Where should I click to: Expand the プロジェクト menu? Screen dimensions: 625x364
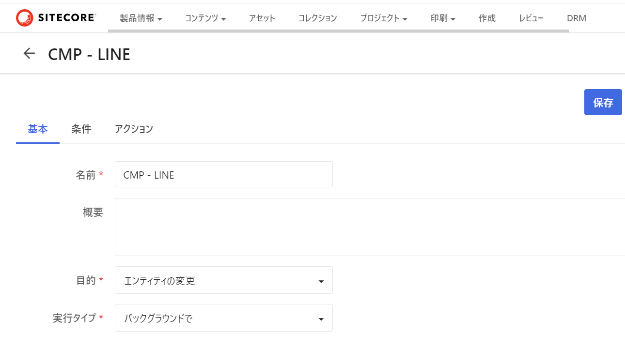[384, 18]
